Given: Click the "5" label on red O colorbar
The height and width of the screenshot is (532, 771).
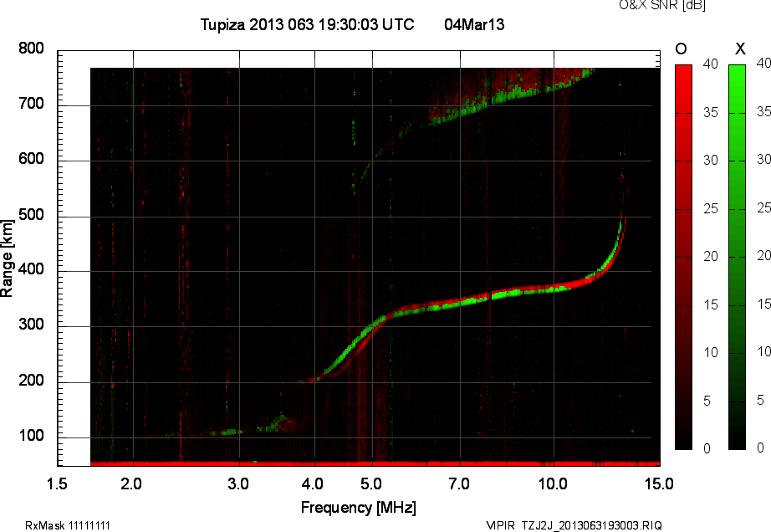Looking at the screenshot, I should pos(707,402).
